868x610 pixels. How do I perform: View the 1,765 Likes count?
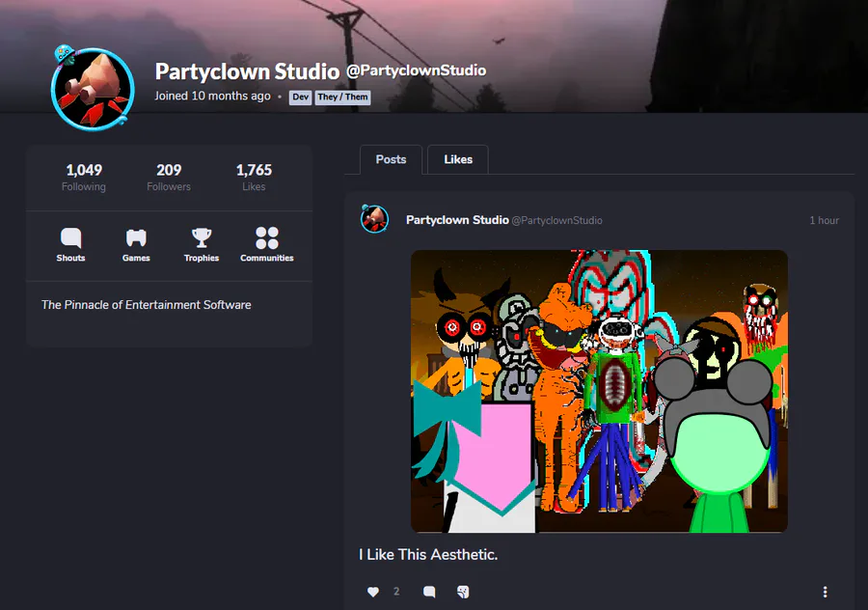click(x=254, y=178)
